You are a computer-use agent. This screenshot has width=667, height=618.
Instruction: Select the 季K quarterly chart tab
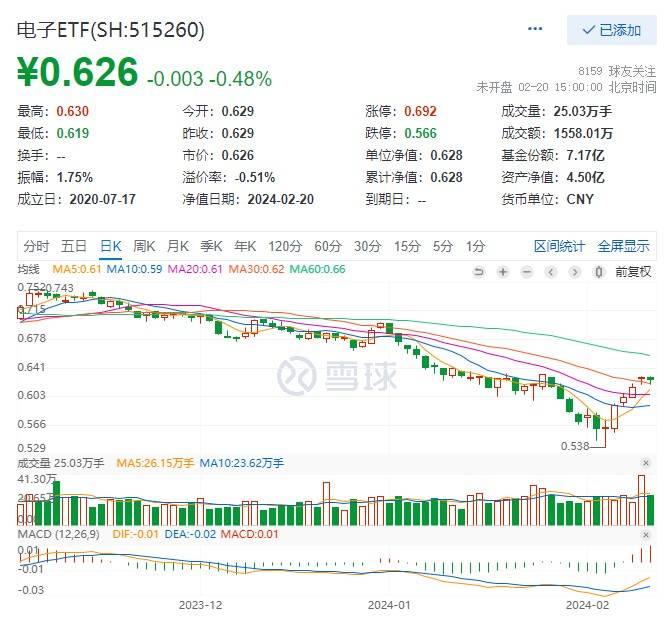(x=211, y=246)
